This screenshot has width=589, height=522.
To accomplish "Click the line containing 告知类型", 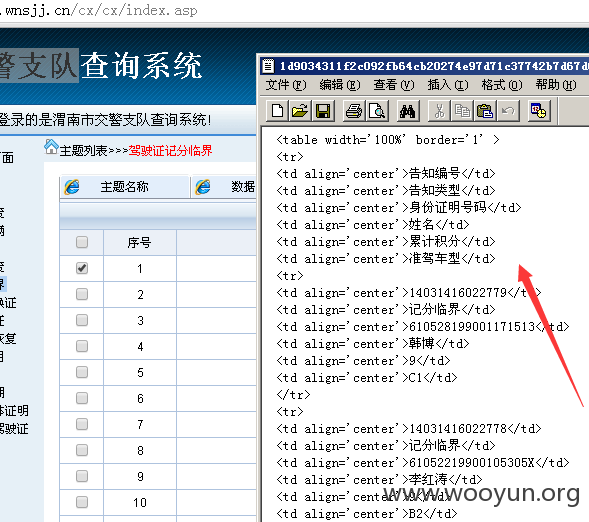I will pyautogui.click(x=386, y=190).
